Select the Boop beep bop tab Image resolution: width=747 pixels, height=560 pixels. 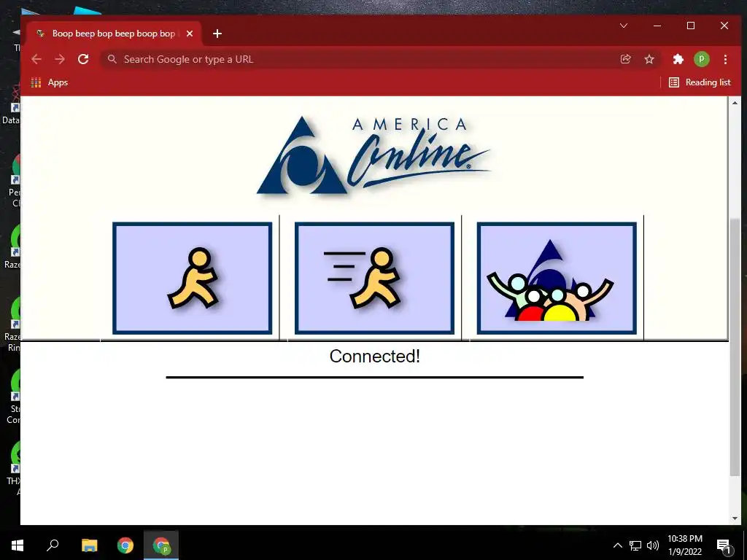tap(115, 34)
